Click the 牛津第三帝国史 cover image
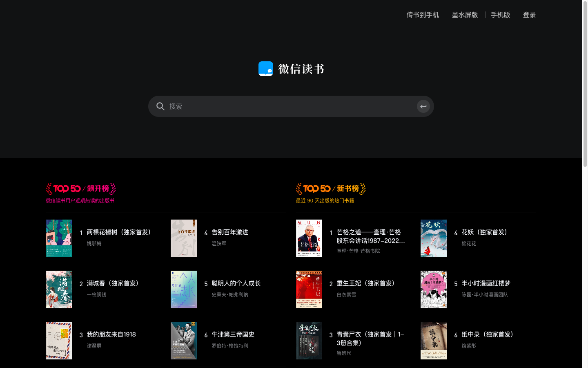Screen dimensions: 588x368 pos(184,340)
